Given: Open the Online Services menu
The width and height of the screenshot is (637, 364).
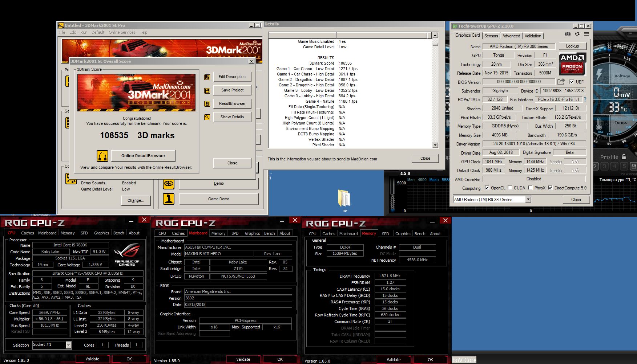Looking at the screenshot, I should pyautogui.click(x=122, y=32).
